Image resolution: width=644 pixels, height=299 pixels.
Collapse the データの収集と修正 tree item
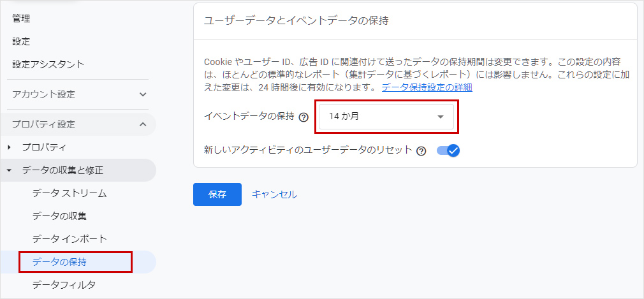pos(10,170)
